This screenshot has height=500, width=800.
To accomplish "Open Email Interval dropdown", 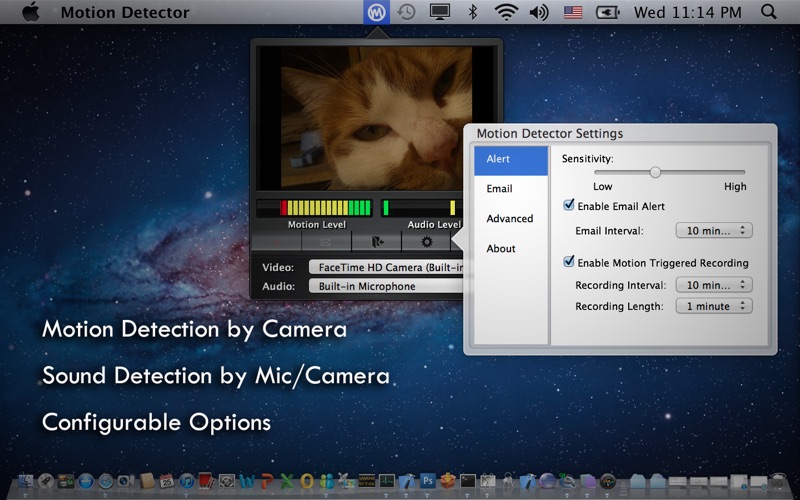I will [714, 231].
